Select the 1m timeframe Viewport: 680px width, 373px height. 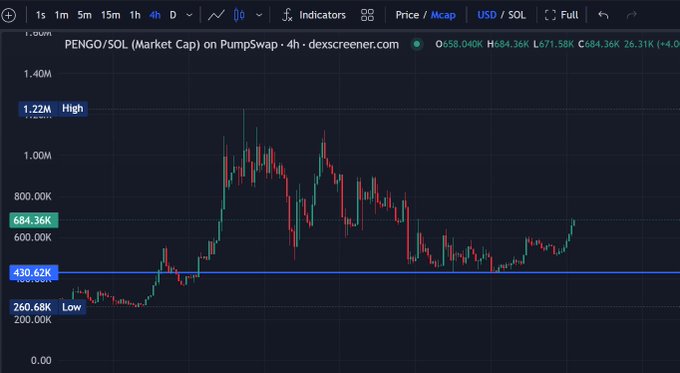point(62,15)
